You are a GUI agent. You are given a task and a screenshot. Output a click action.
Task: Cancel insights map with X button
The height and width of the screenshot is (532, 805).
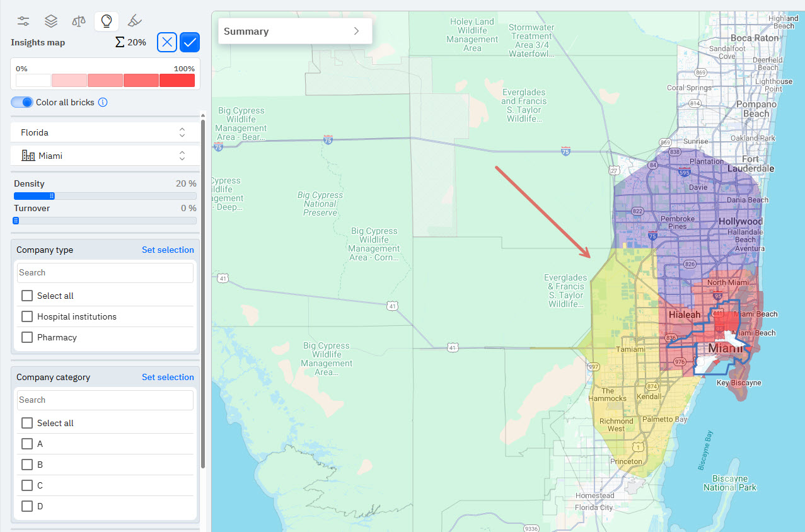(x=166, y=42)
